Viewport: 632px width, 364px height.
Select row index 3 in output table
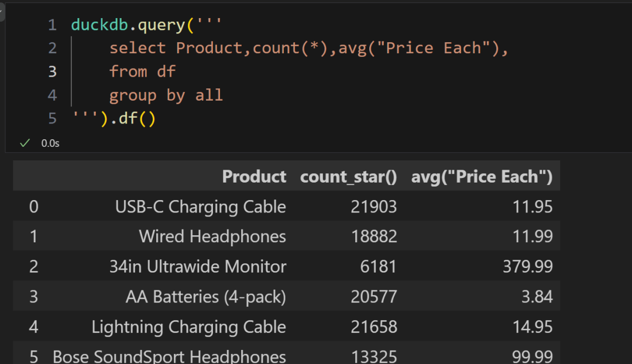[x=33, y=297]
